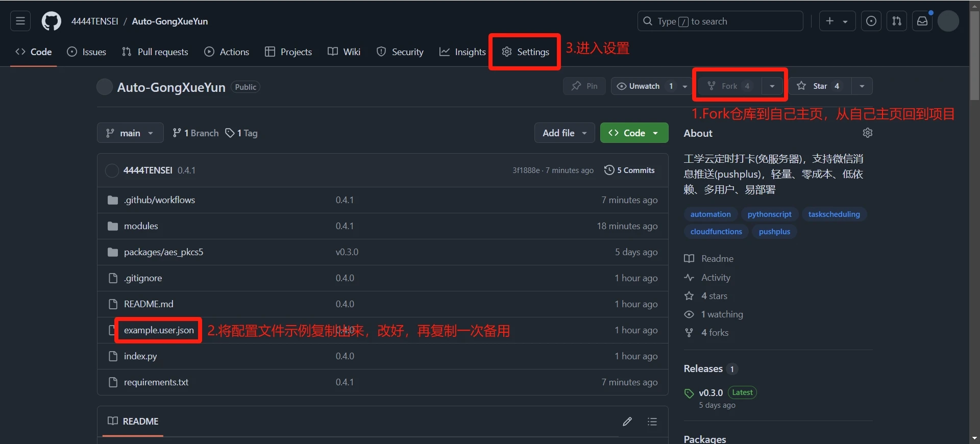980x444 pixels.
Task: Click the commits history clock icon
Action: 609,170
